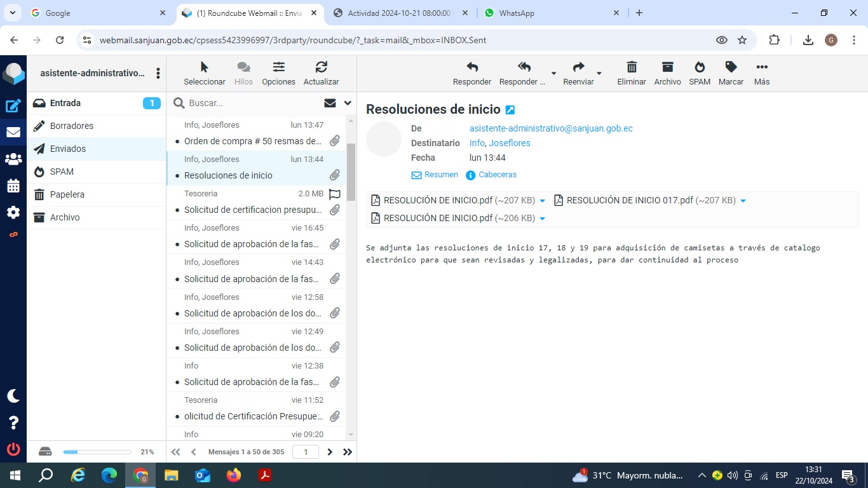
Task: Expand the Responder a todos dropdown arrow
Action: click(553, 74)
